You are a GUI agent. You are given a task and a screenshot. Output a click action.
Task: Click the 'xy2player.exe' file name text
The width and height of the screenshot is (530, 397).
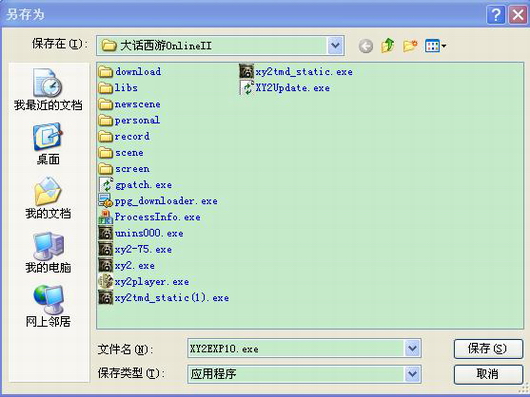[x=152, y=282]
